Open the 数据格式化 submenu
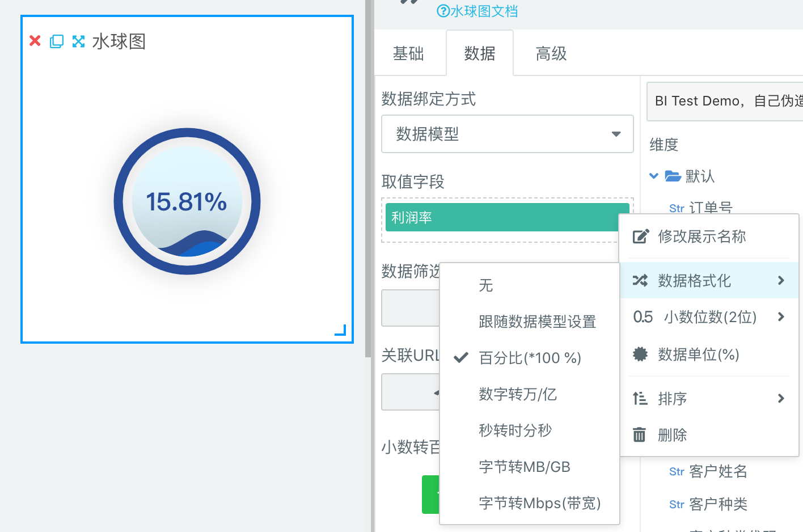This screenshot has width=803, height=532. 709,280
